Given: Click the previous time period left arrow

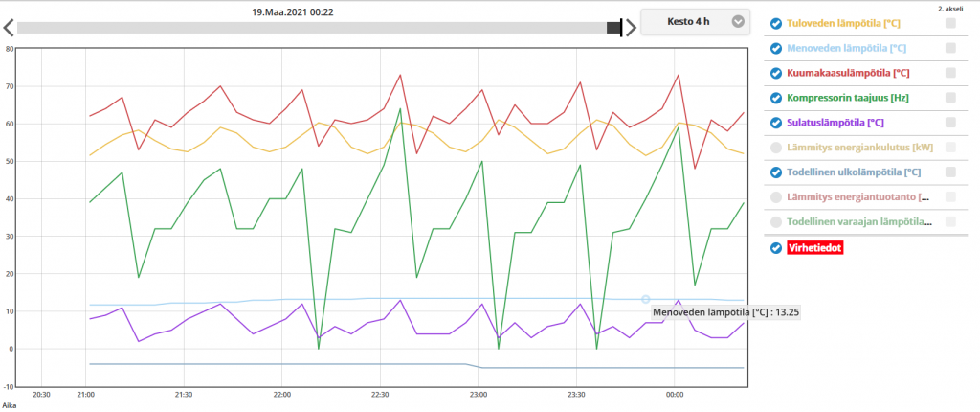Looking at the screenshot, I should click(8, 27).
